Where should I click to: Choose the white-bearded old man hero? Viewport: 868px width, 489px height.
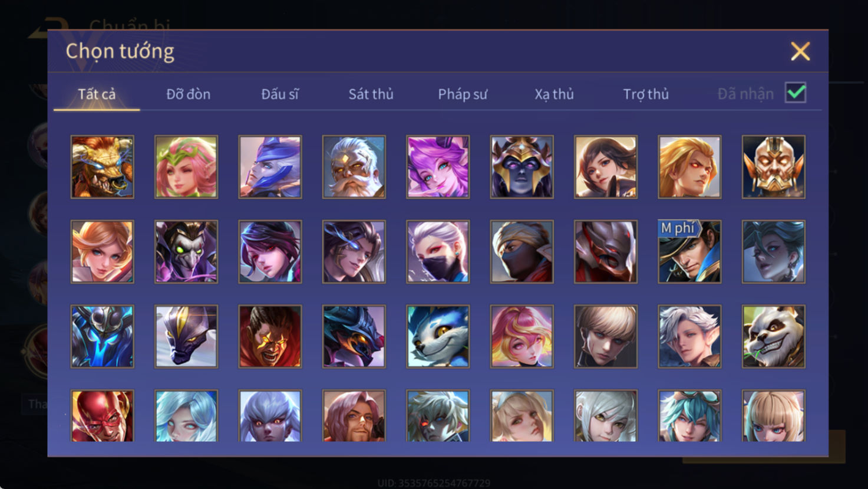click(x=354, y=167)
